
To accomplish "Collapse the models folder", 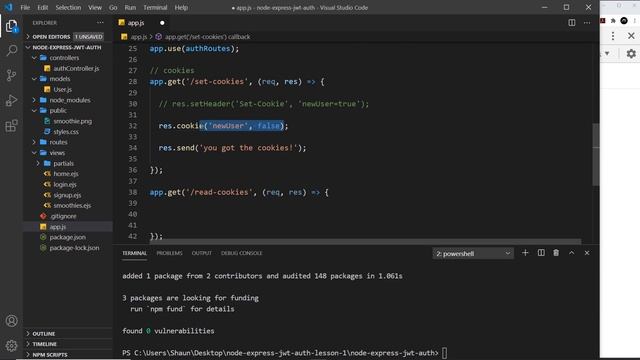I will pyautogui.click(x=34, y=79).
